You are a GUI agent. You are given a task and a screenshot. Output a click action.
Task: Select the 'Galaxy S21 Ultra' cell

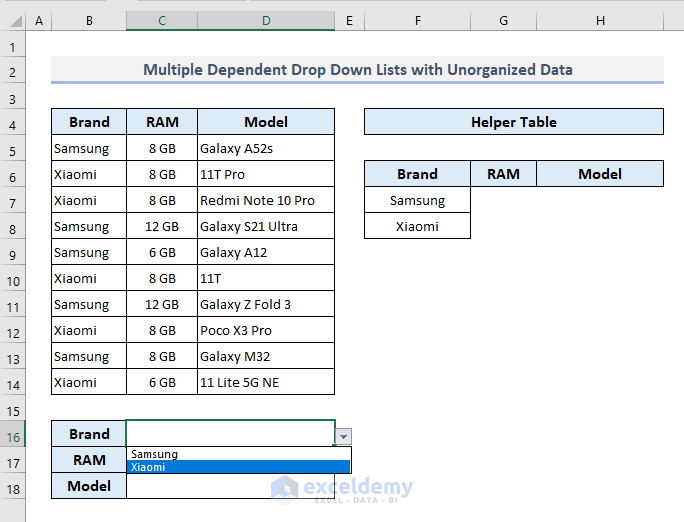[x=266, y=226]
